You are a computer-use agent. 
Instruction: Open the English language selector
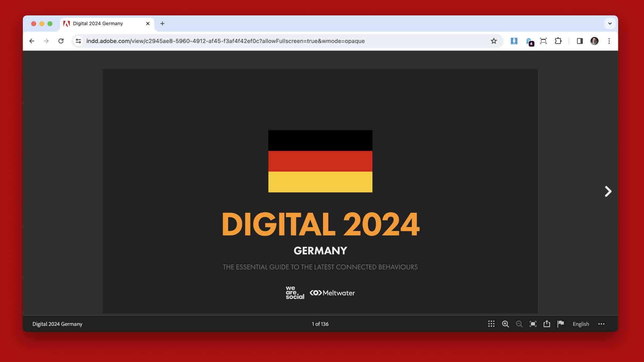pos(581,324)
